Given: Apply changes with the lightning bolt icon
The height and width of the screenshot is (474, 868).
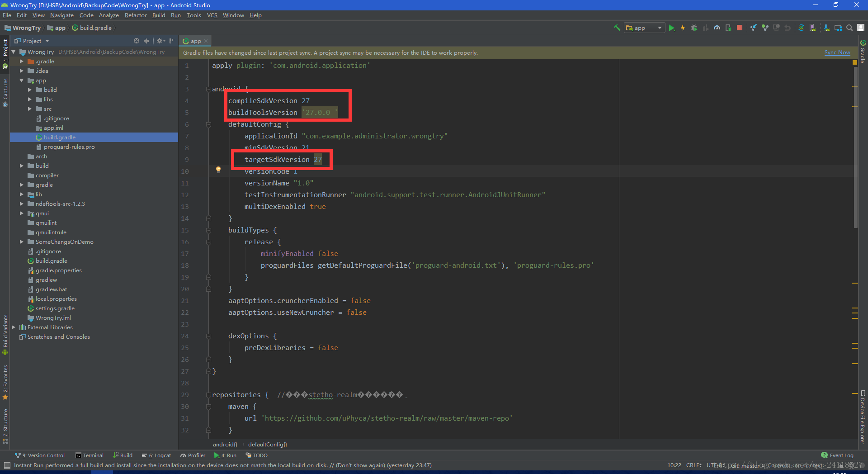Looking at the screenshot, I should (683, 28).
